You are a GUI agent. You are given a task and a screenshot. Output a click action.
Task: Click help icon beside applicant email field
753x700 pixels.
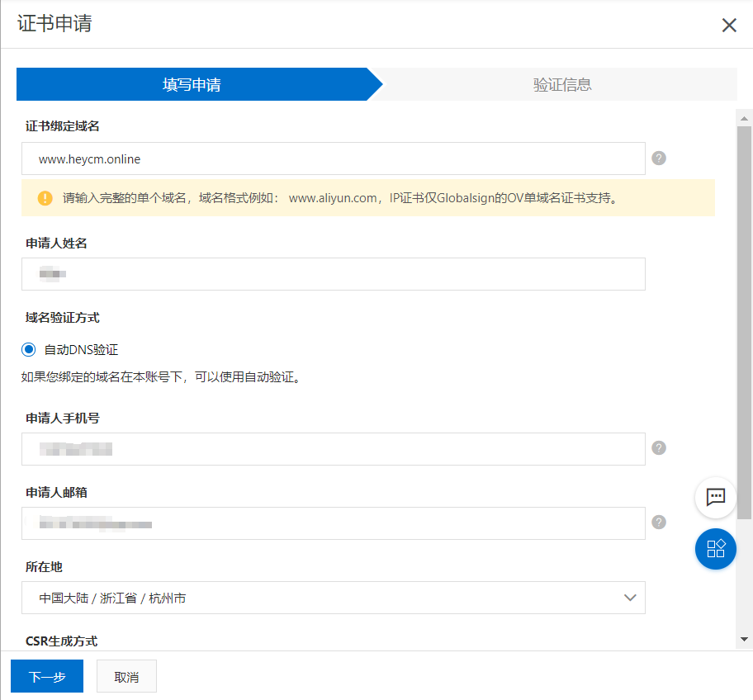click(x=658, y=522)
